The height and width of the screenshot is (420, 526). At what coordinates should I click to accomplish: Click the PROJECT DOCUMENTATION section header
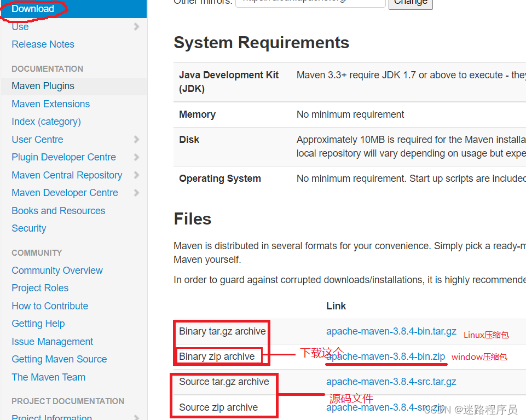(x=68, y=401)
